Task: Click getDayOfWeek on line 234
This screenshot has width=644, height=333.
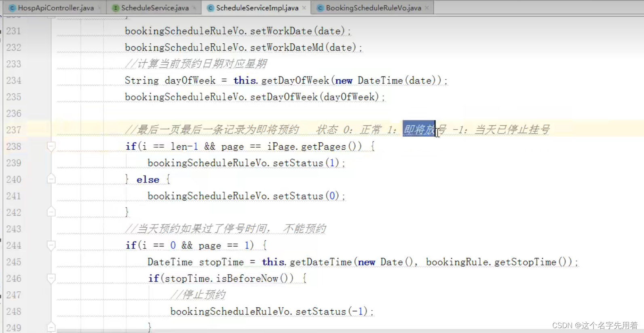Action: [x=295, y=81]
